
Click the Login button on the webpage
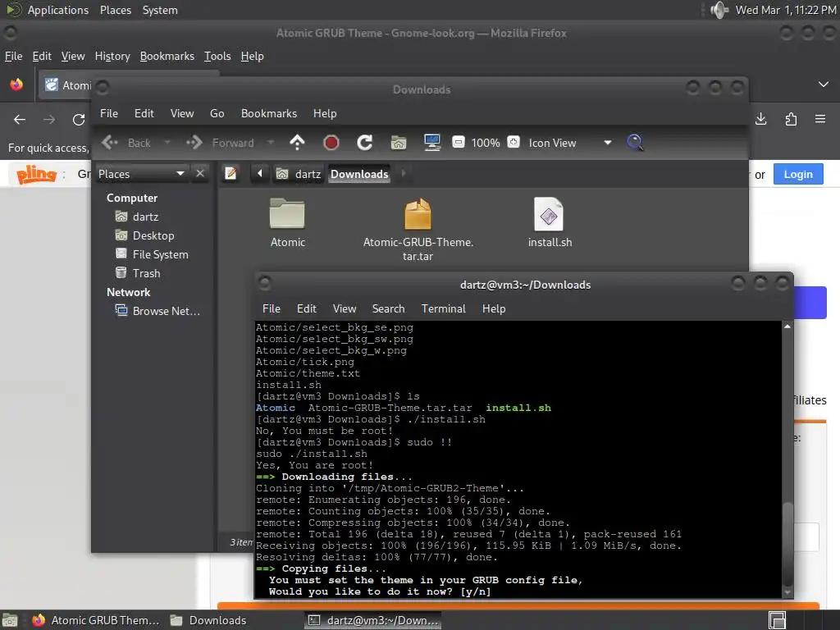(x=798, y=174)
